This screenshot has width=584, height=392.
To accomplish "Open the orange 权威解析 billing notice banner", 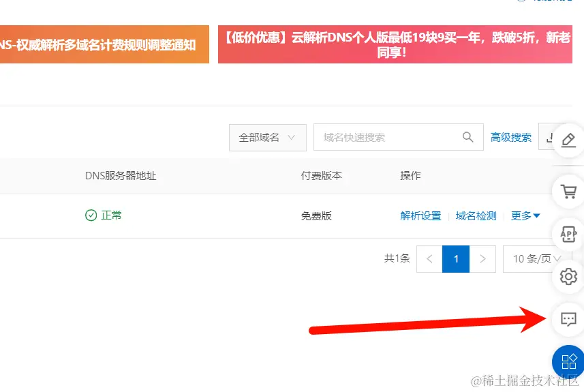I will [x=104, y=44].
